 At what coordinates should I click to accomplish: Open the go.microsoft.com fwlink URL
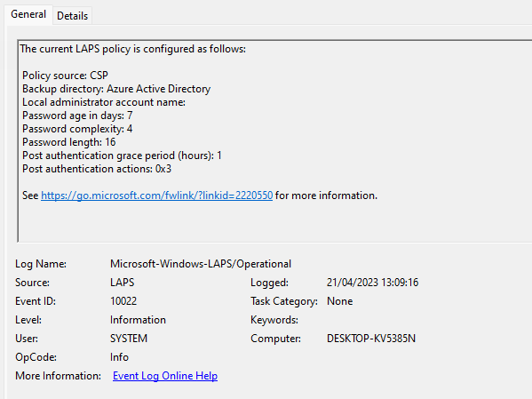(156, 196)
